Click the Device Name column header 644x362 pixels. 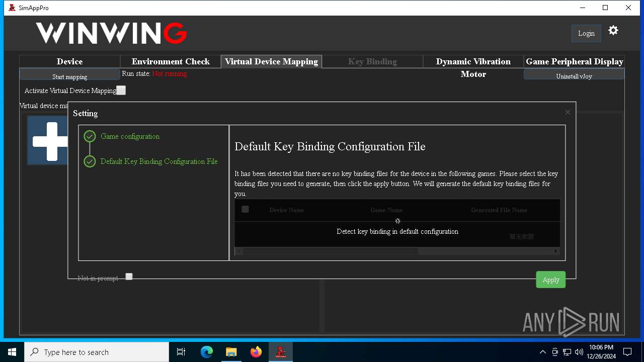tap(286, 210)
